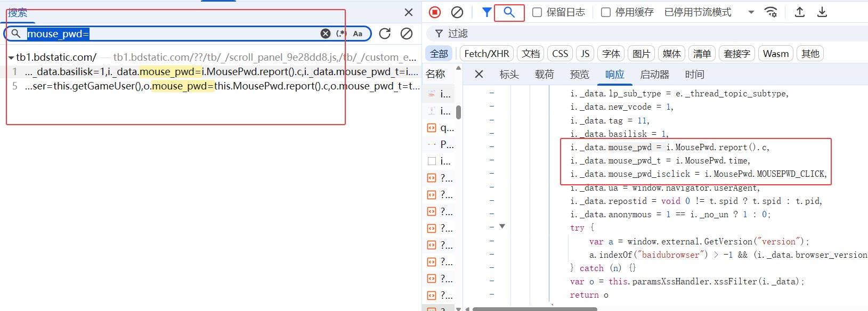868x311 pixels.
Task: Click the var o = this.paramsXssHandler line
Action: pyautogui.click(x=687, y=282)
